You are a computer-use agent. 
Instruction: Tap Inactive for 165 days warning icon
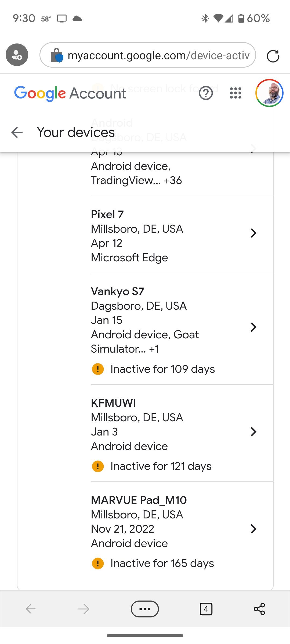click(98, 563)
